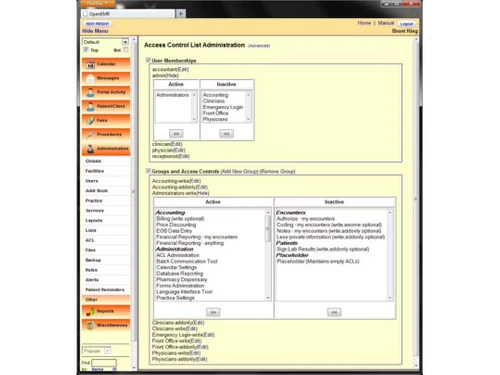Select Pharmacy Dispensary in Active list

click(181, 279)
